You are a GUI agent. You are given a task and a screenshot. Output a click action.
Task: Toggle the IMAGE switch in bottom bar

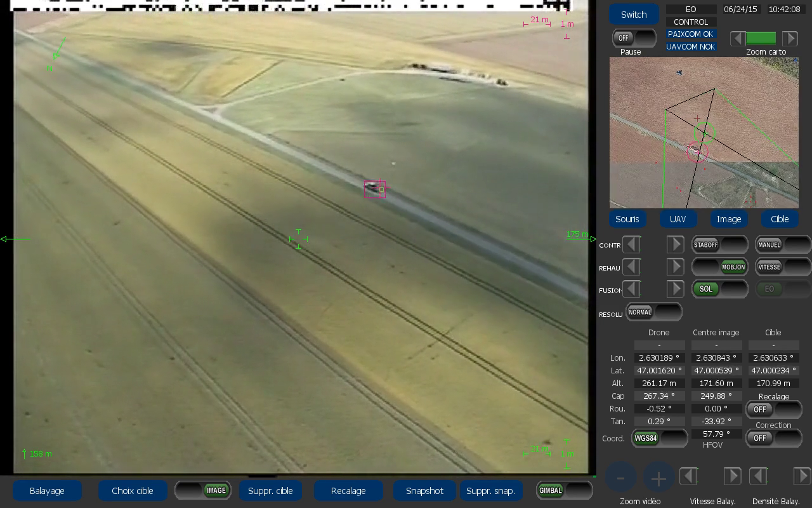(x=203, y=490)
